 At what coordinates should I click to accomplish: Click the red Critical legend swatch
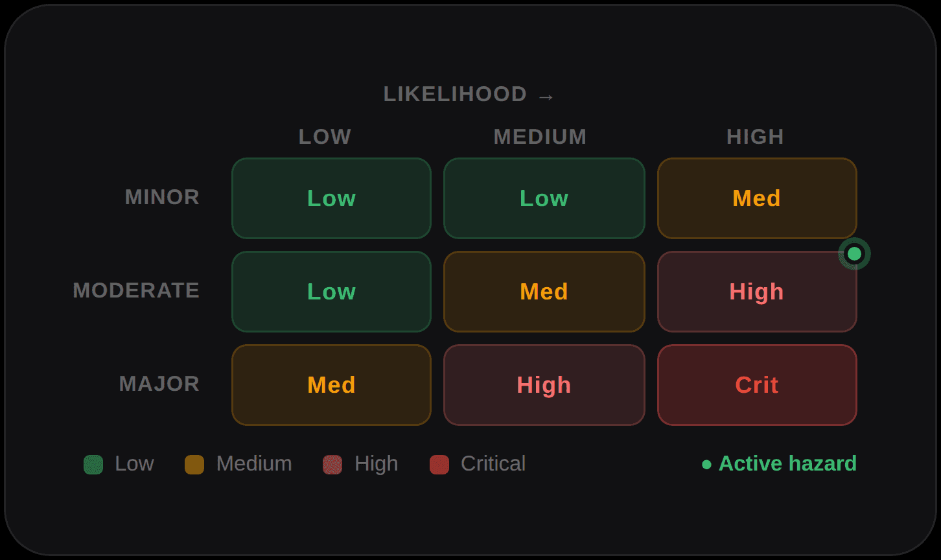(x=439, y=465)
